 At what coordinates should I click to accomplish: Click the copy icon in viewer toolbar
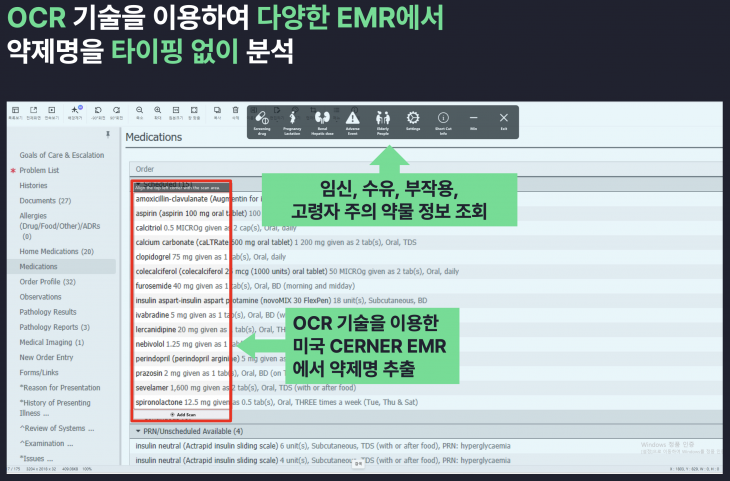click(x=217, y=110)
